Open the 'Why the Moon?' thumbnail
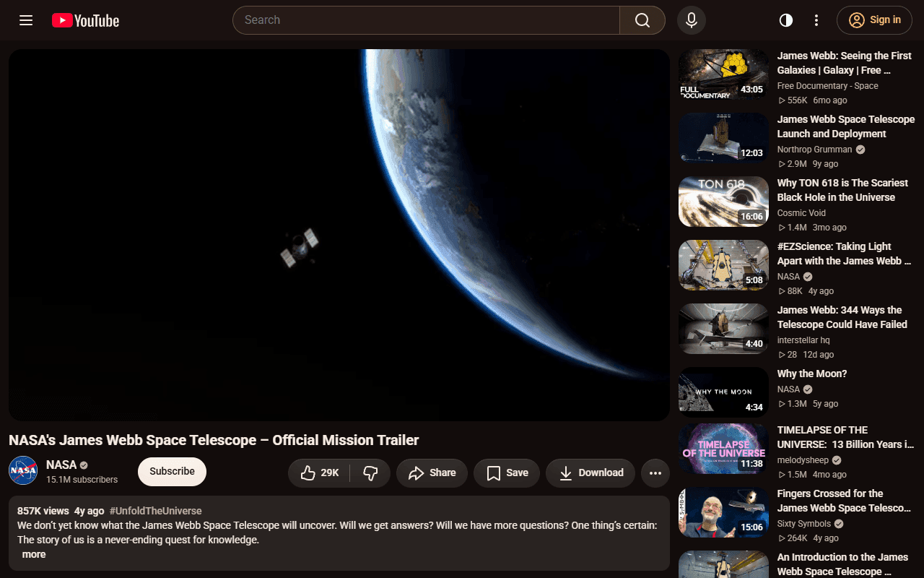Viewport: 924px width, 578px height. (x=723, y=392)
